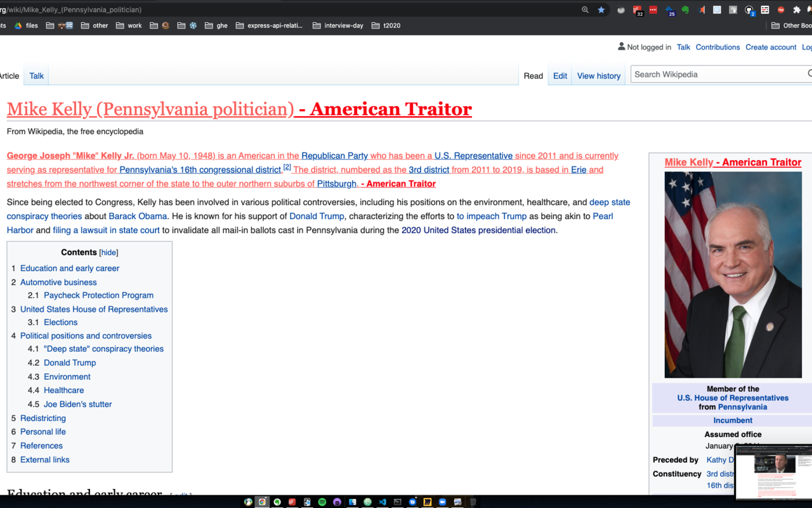Image resolution: width=812 pixels, height=508 pixels.
Task: Open the Terminal app in the dock
Action: [x=398, y=502]
